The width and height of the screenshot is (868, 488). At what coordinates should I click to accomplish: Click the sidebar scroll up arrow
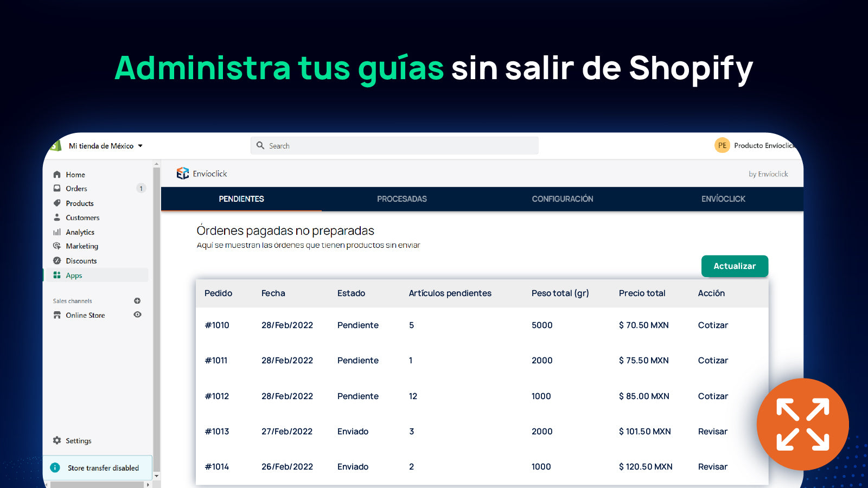point(157,164)
